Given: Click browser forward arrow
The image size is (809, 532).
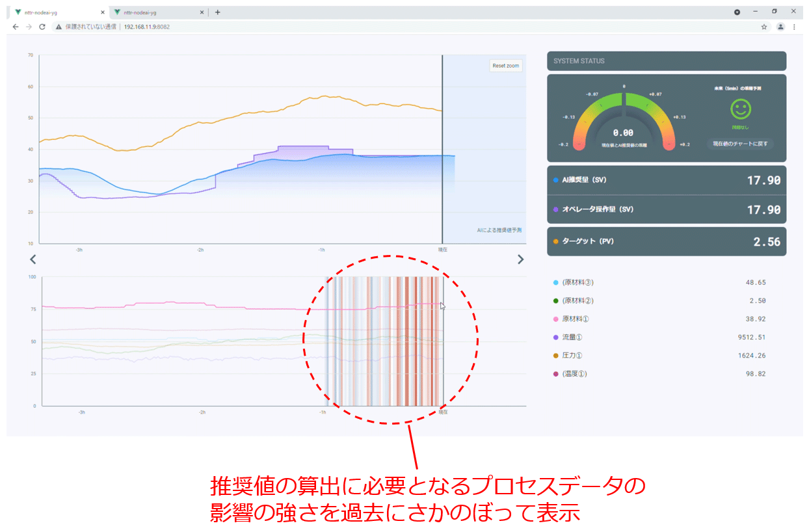Looking at the screenshot, I should pyautogui.click(x=29, y=27).
